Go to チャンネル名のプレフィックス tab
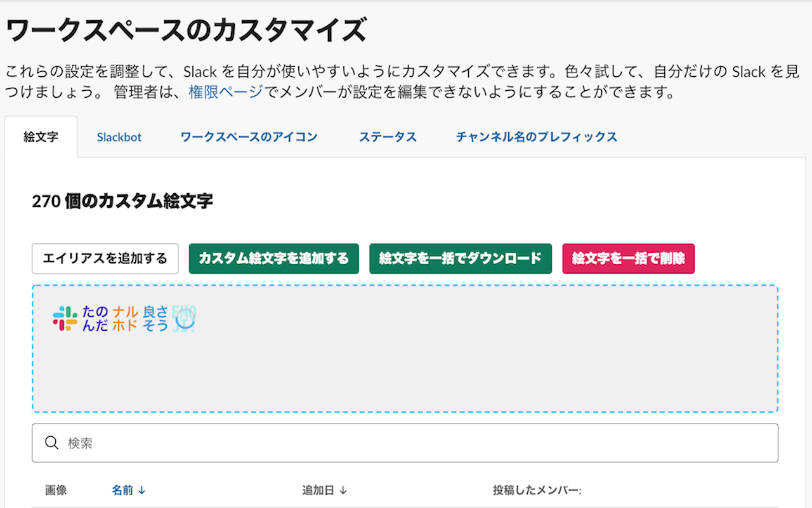The width and height of the screenshot is (812, 508). 537,137
